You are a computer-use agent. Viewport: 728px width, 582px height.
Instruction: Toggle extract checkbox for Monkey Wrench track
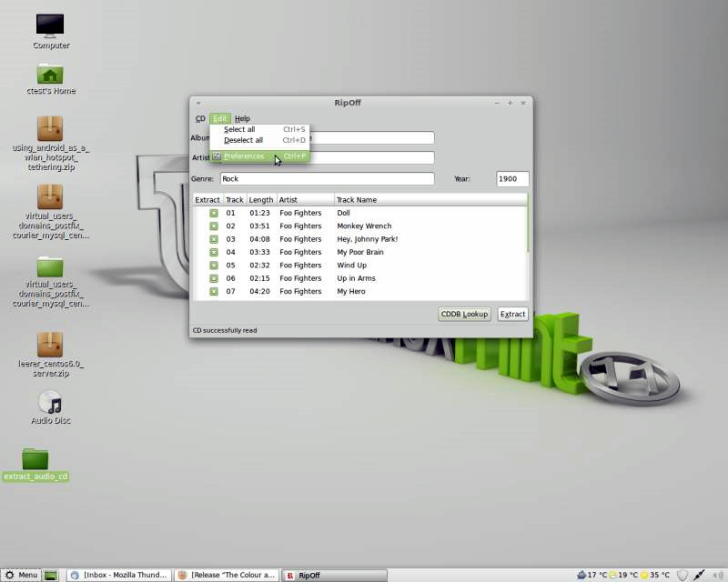(214, 226)
